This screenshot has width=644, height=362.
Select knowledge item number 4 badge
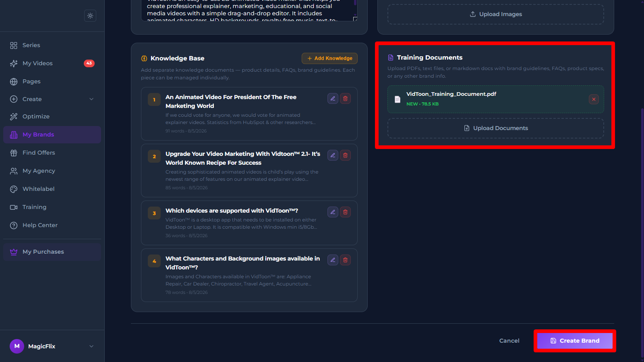click(x=154, y=261)
